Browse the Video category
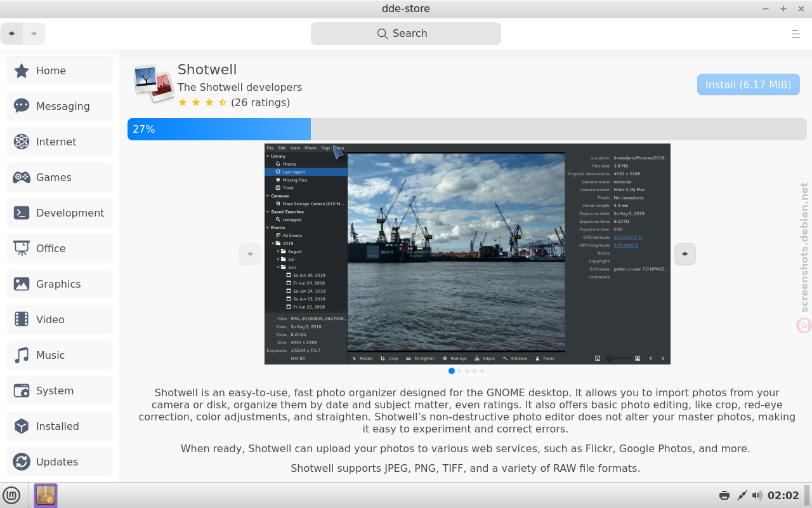Screen dimensions: 812x508 click(x=60, y=319)
